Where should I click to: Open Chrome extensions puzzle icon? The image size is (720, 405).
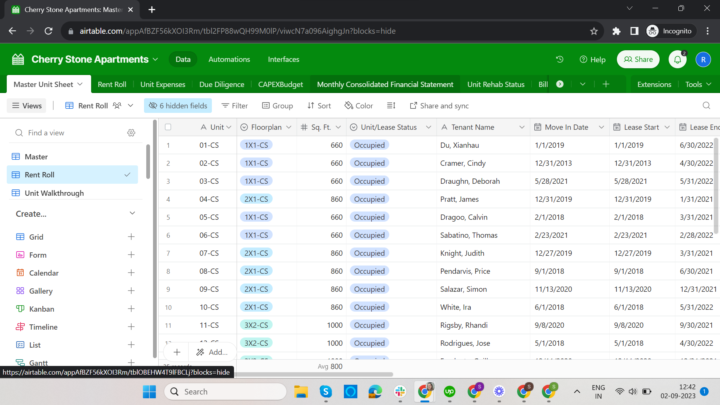[617, 31]
